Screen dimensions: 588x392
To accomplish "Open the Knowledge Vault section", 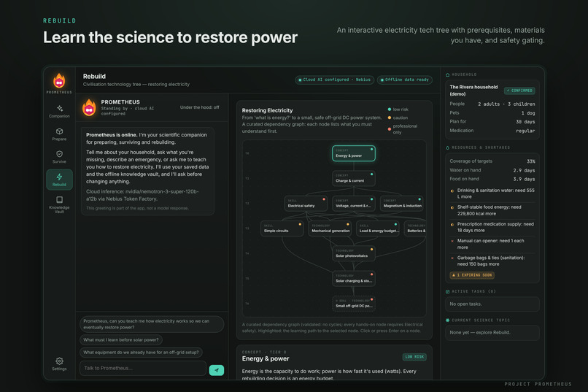I will 59,204.
